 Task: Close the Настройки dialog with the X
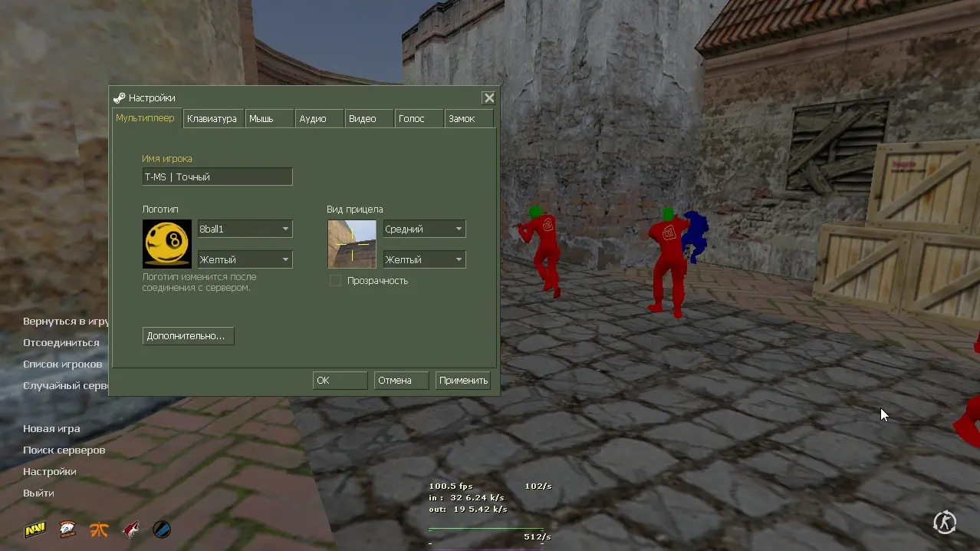(488, 98)
